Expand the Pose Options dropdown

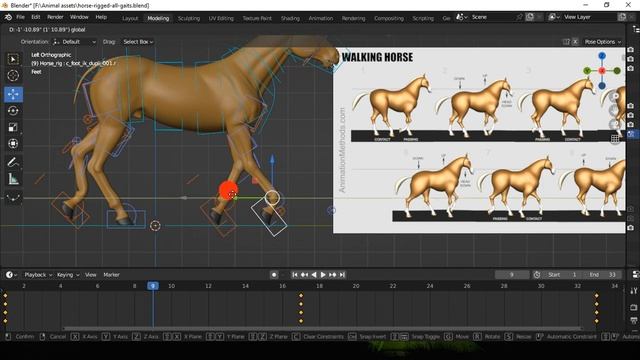602,42
